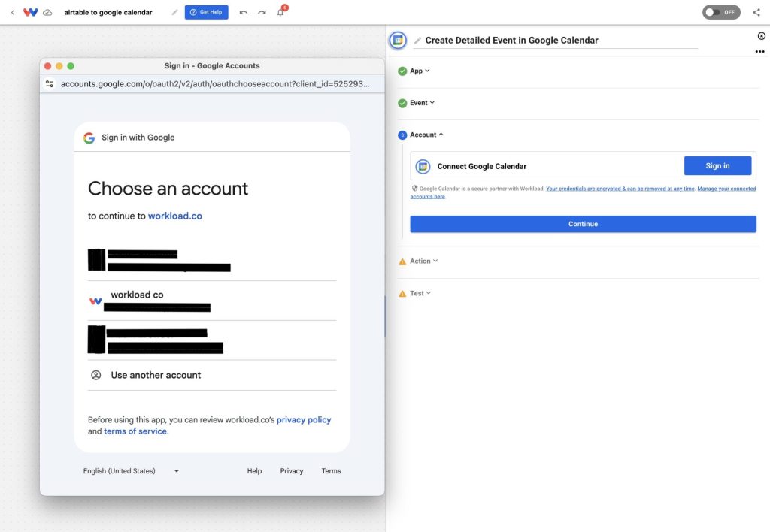
Task: Select the third redacted Google account
Action: [211, 340]
